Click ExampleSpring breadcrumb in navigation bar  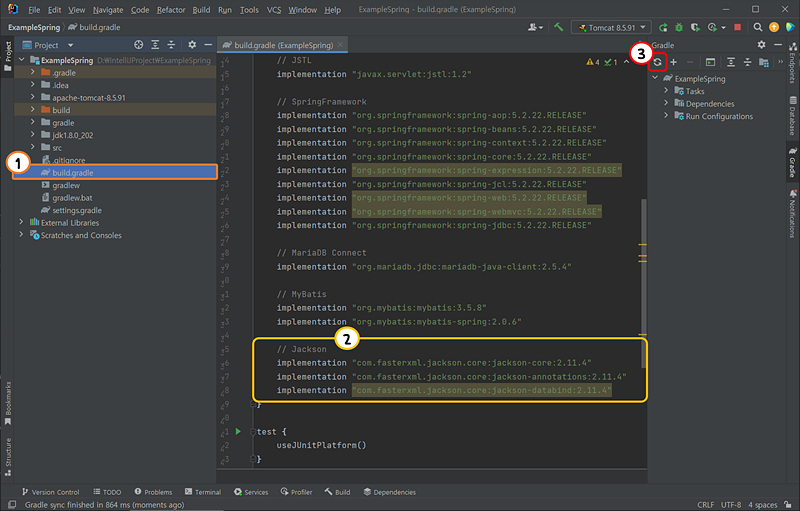coord(34,27)
